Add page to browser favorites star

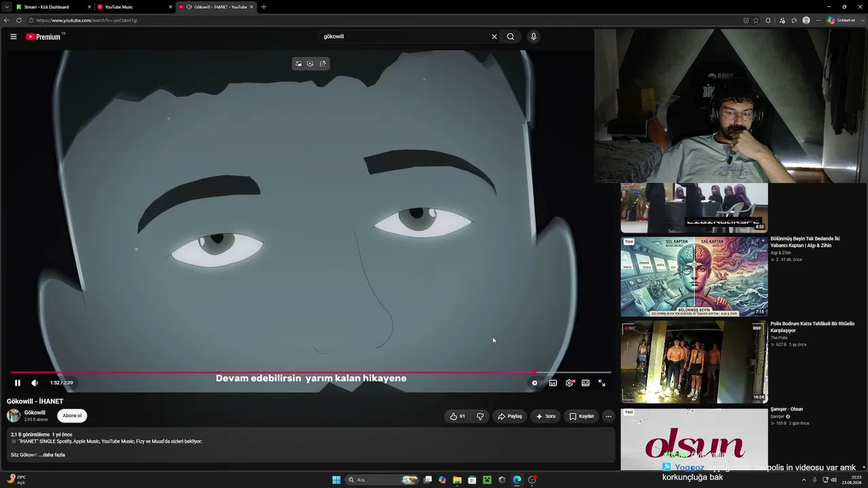coord(756,20)
